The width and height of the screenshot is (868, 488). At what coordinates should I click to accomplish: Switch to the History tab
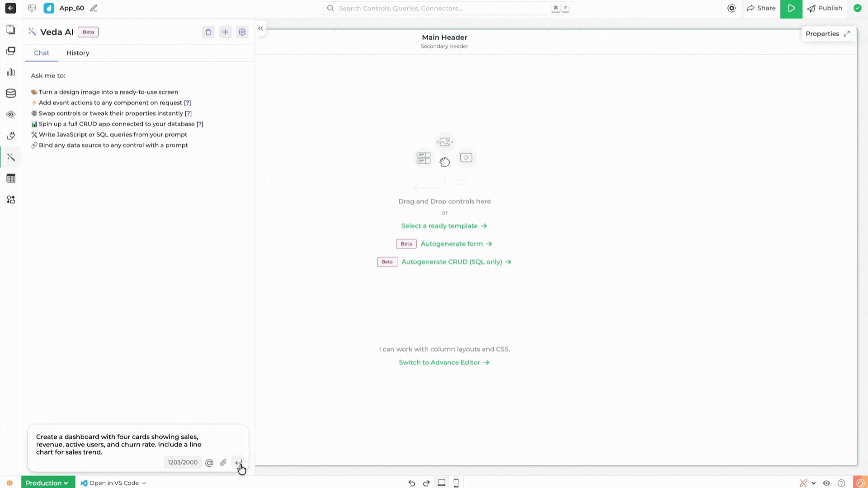tap(78, 53)
